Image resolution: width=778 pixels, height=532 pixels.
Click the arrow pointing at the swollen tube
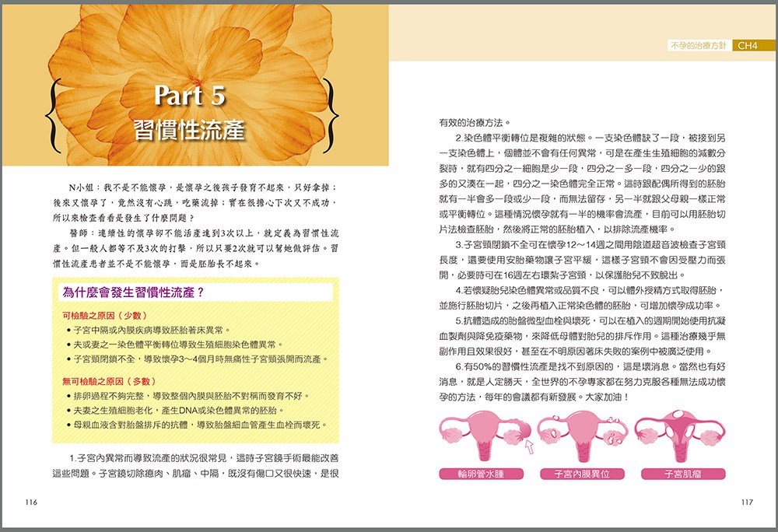point(529,446)
